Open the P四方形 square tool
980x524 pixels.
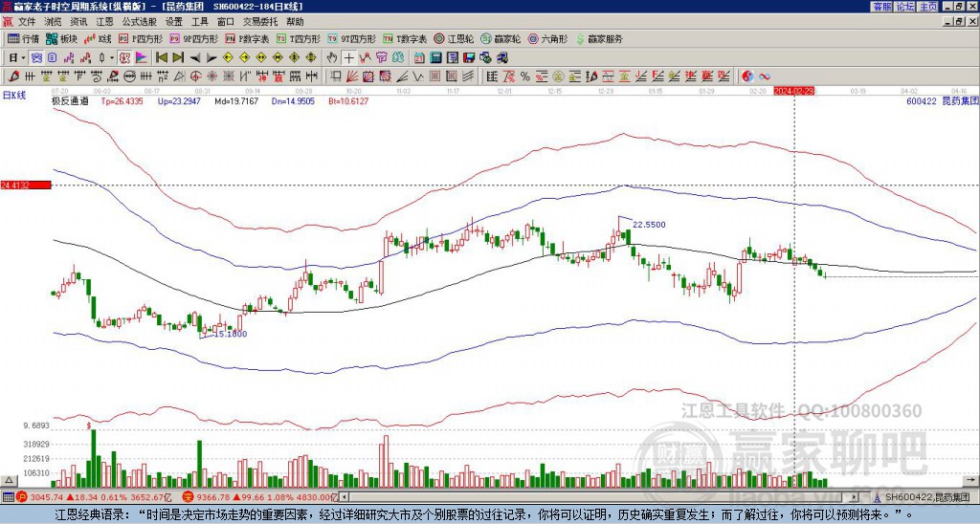coord(141,38)
